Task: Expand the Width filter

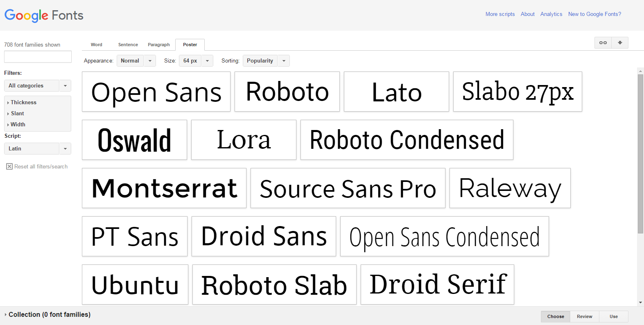Action: 18,125
